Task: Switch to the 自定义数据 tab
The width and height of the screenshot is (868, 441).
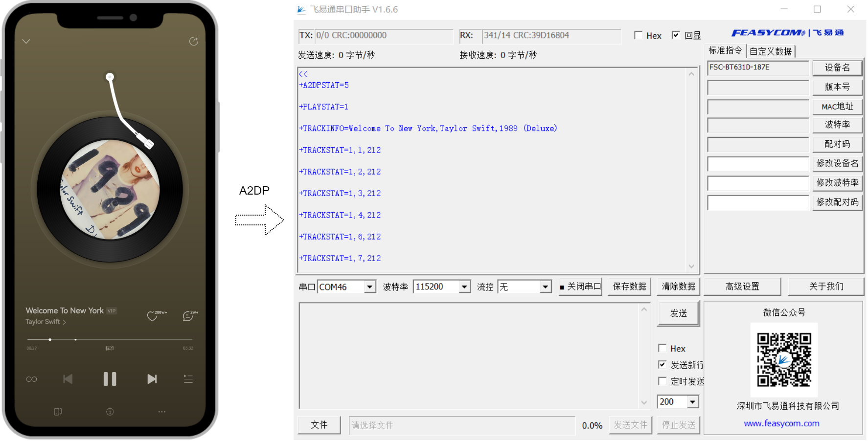Action: [x=771, y=51]
